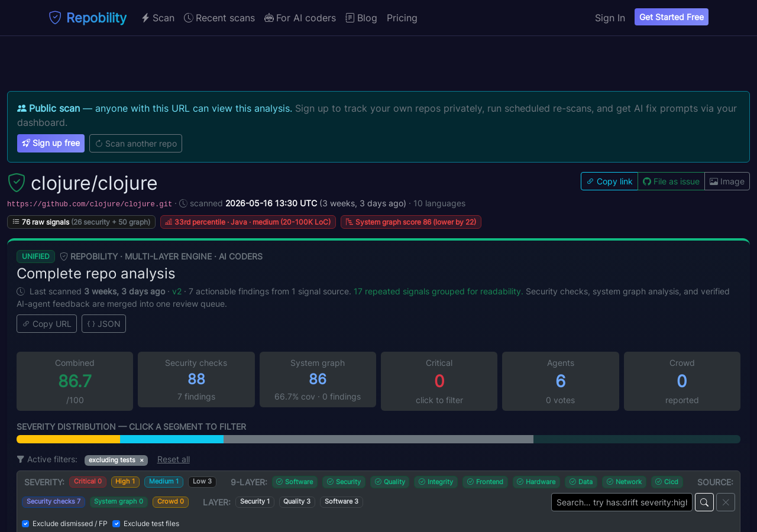This screenshot has width=757, height=532.
Task: Toggle the 9-layer Software chip
Action: (x=295, y=482)
